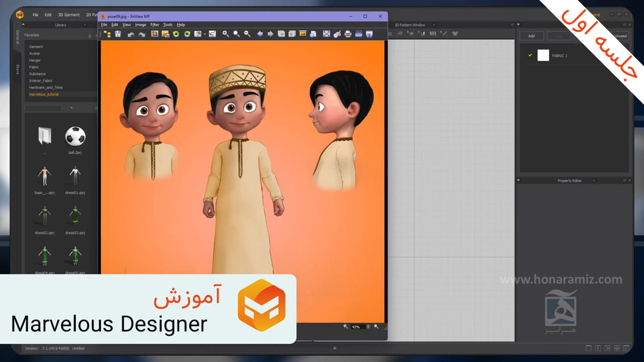Open the image properties info icon

(313, 34)
